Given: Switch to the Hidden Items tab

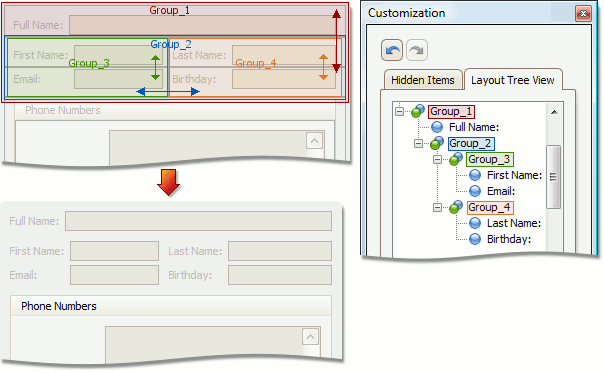Looking at the screenshot, I should tap(423, 80).
